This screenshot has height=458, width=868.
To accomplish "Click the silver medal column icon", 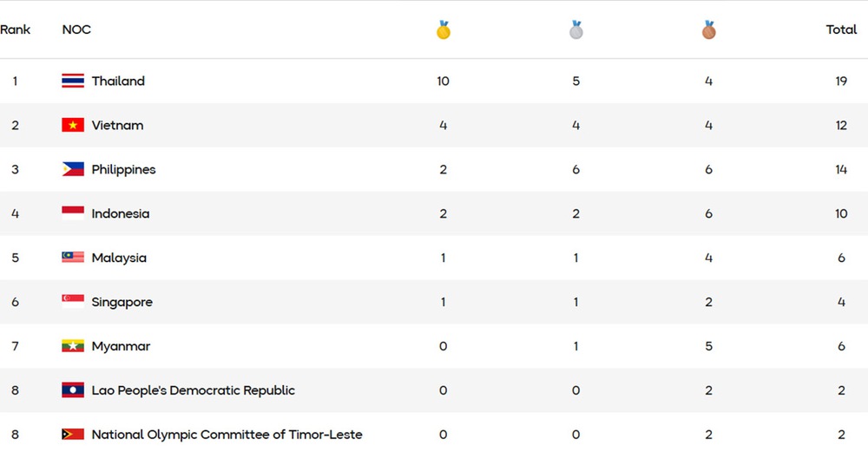I will 576,30.
